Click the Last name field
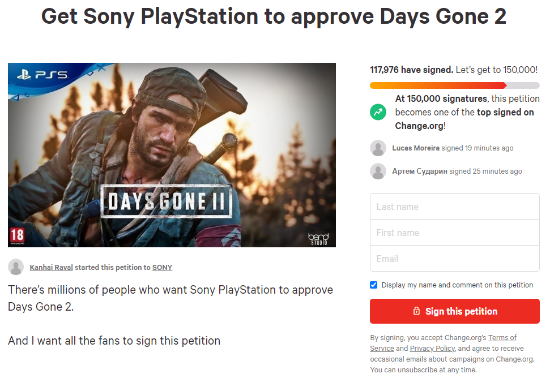 click(455, 207)
